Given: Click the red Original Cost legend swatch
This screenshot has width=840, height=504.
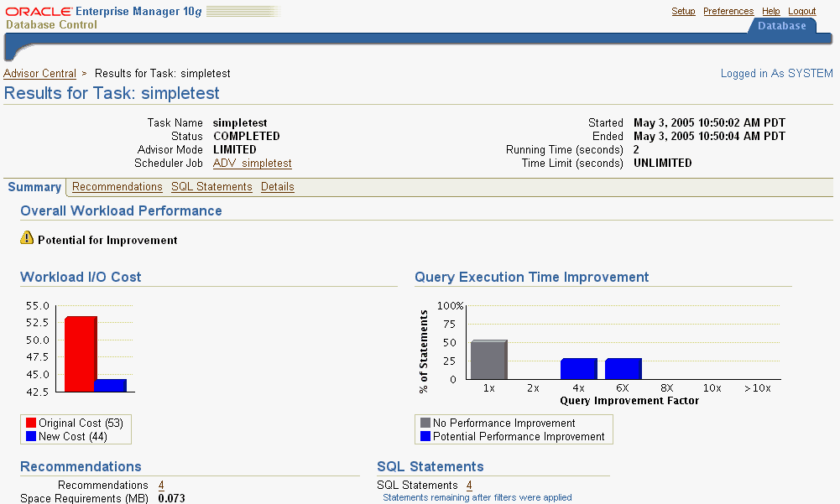Looking at the screenshot, I should point(31,423).
